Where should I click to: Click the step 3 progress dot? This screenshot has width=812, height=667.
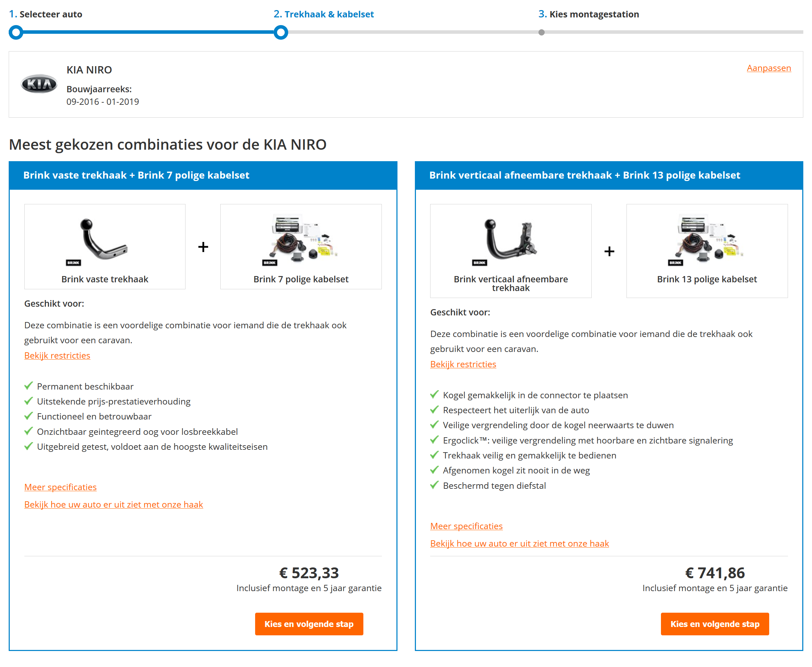541,32
